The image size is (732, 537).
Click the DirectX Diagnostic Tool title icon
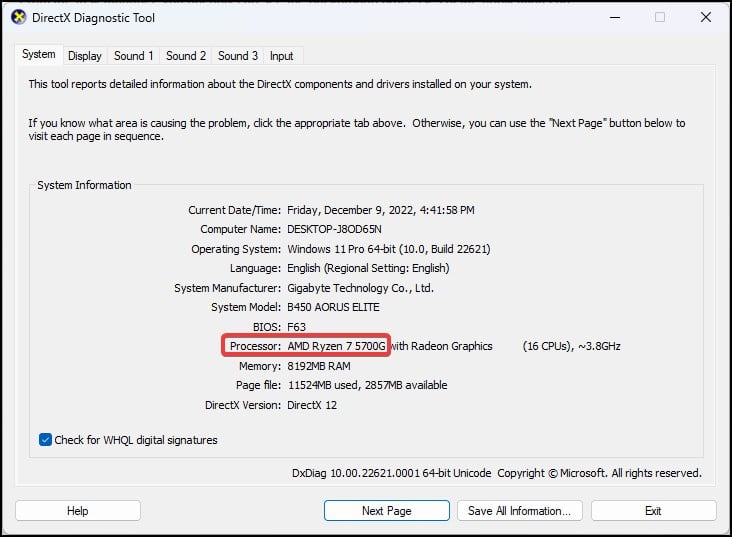click(19, 18)
